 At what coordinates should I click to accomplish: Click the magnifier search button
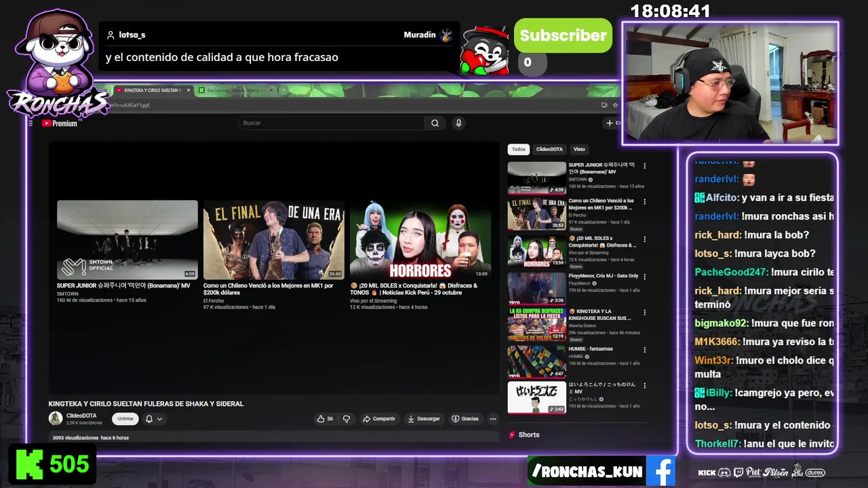(x=435, y=123)
